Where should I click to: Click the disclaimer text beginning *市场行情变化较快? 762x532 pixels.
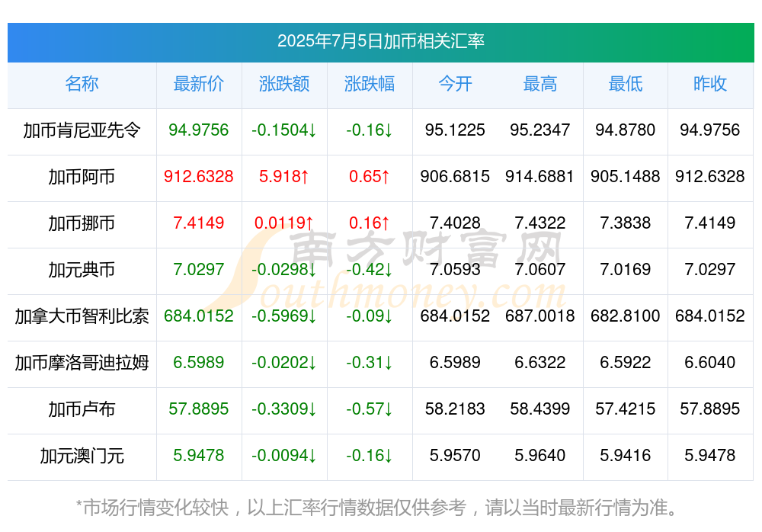pyautogui.click(x=376, y=508)
